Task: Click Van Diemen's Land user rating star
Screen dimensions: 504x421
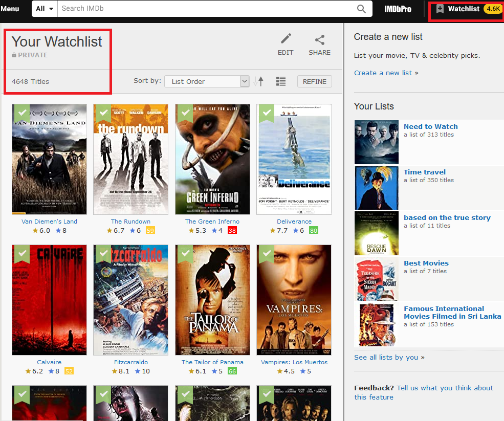Action: click(58, 230)
